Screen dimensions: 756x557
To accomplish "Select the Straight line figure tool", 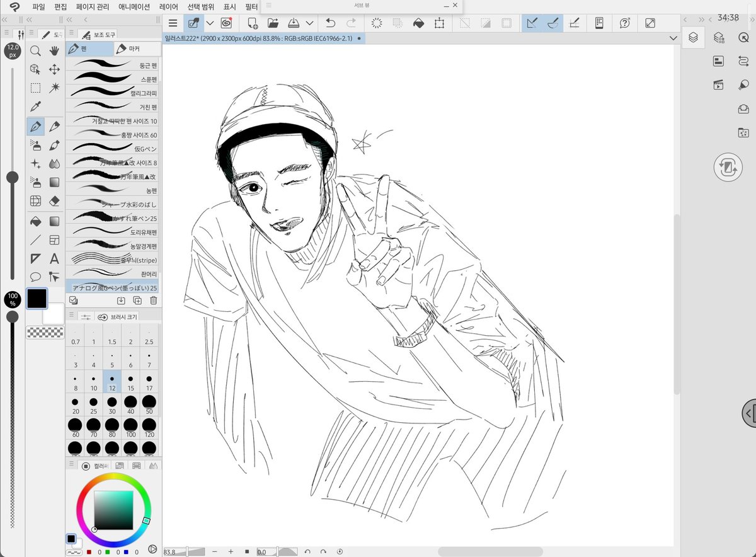I will (x=36, y=239).
